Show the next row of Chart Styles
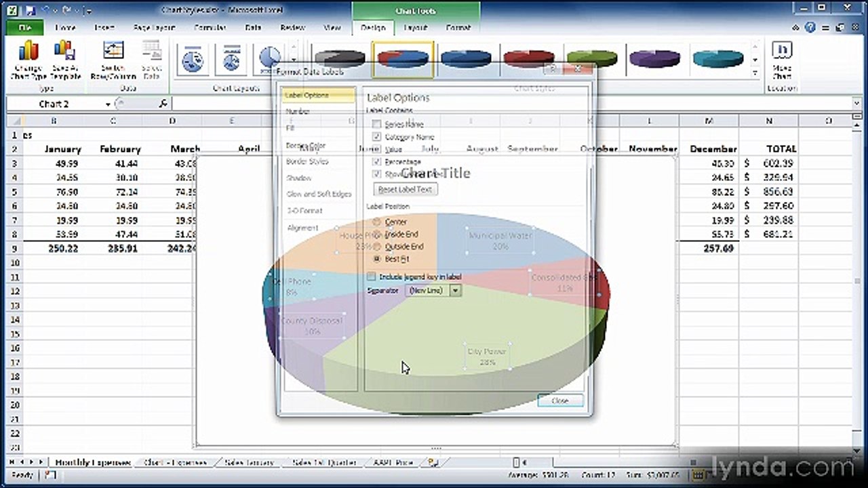 point(755,60)
